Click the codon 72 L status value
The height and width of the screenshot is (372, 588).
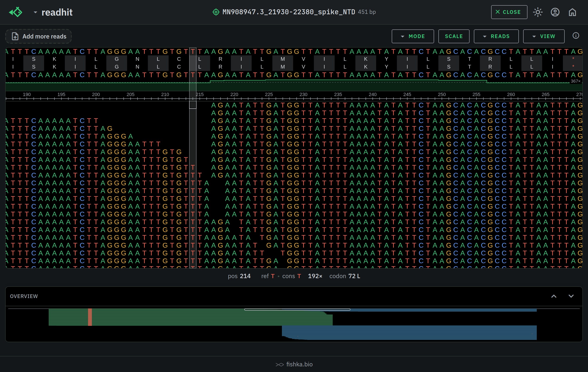(x=345, y=276)
